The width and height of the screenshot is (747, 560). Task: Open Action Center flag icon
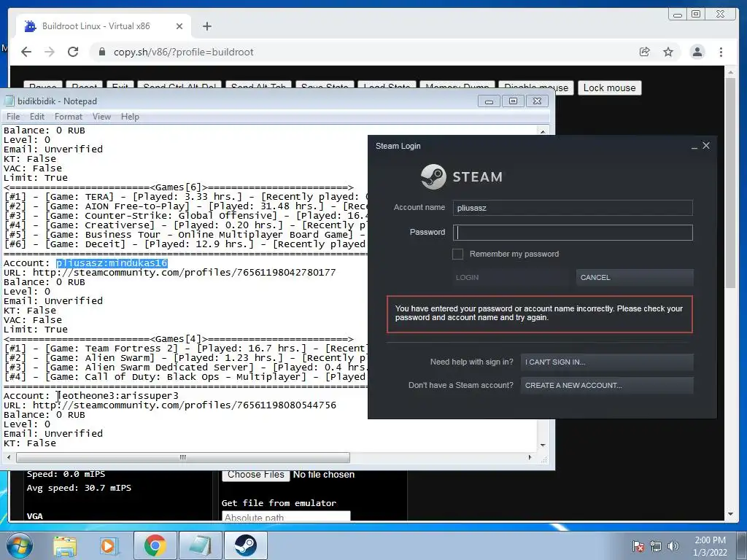[638, 546]
